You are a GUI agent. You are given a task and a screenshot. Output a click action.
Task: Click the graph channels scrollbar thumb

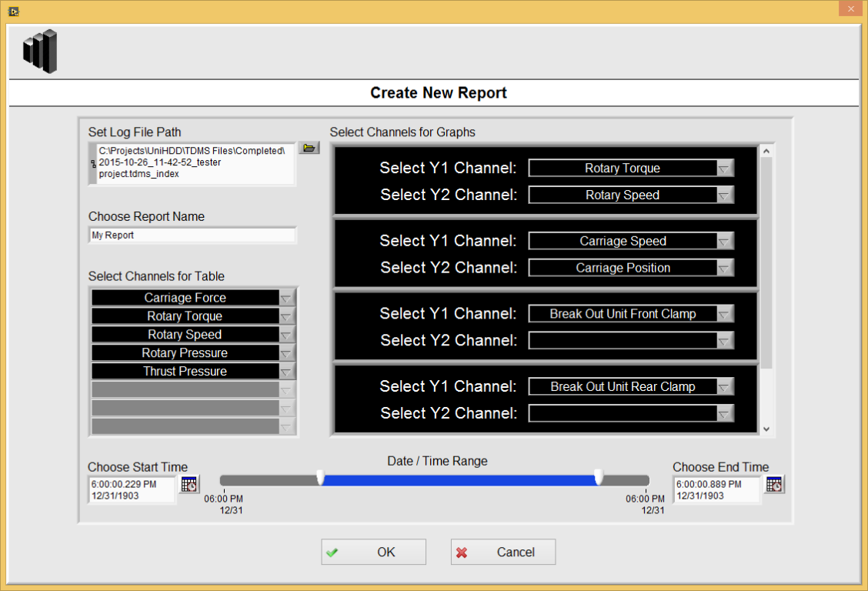click(766, 263)
